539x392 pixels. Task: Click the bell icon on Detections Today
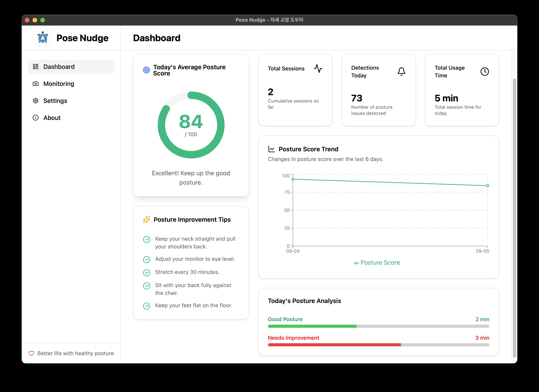point(401,71)
